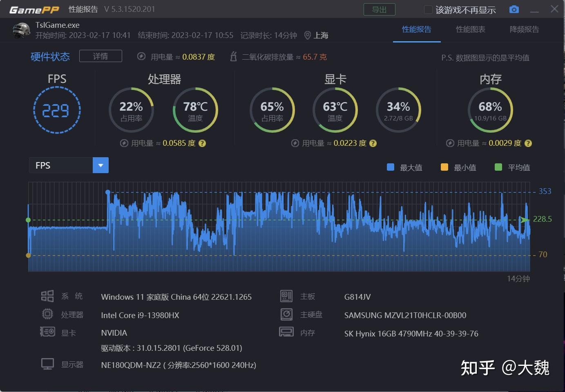This screenshot has width=565, height=392.
Task: Switch to the 性能图表 tab
Action: click(x=471, y=29)
